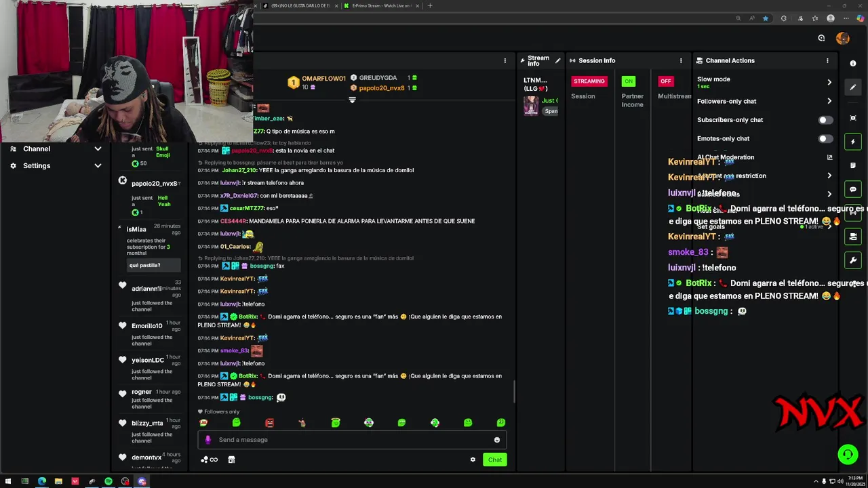The image size is (868, 488).
Task: Click the STREAMING session status badge
Action: tap(589, 81)
